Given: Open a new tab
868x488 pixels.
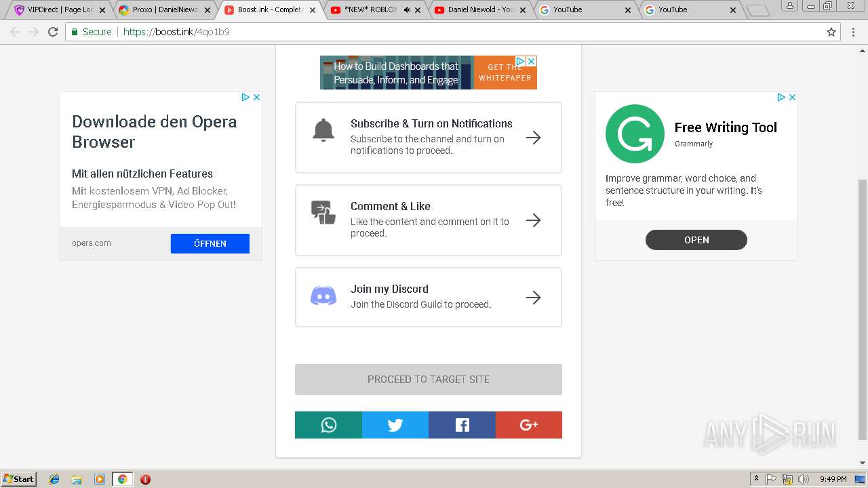Looking at the screenshot, I should coord(758,11).
